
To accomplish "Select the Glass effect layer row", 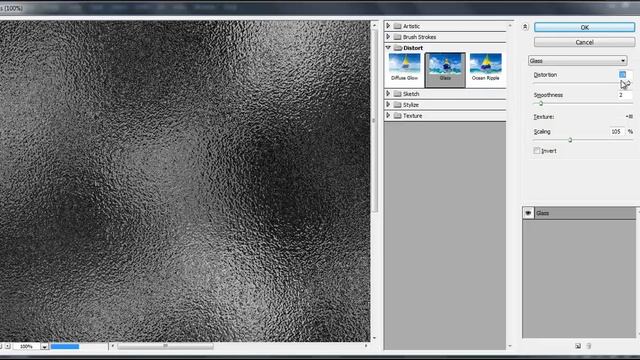I will point(579,213).
